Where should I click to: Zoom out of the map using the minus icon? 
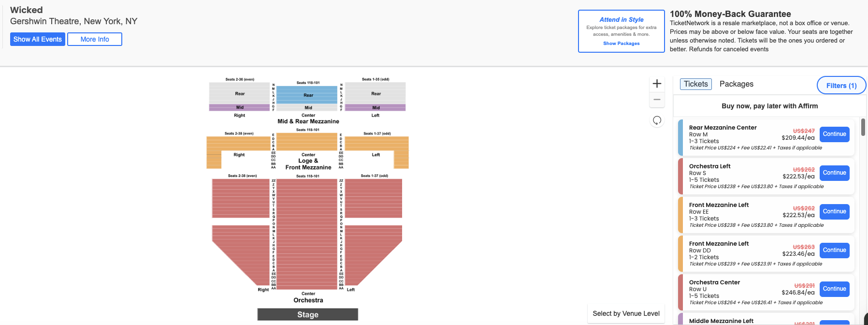(x=657, y=100)
